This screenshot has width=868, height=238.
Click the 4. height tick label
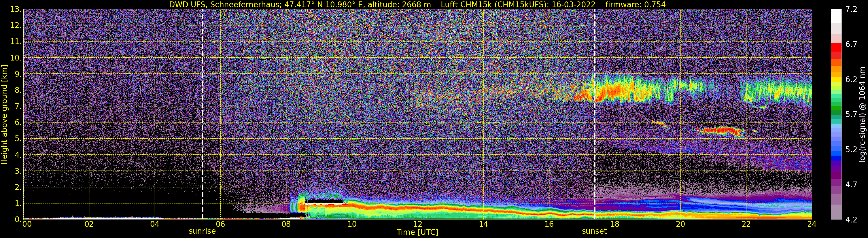[x=18, y=155]
